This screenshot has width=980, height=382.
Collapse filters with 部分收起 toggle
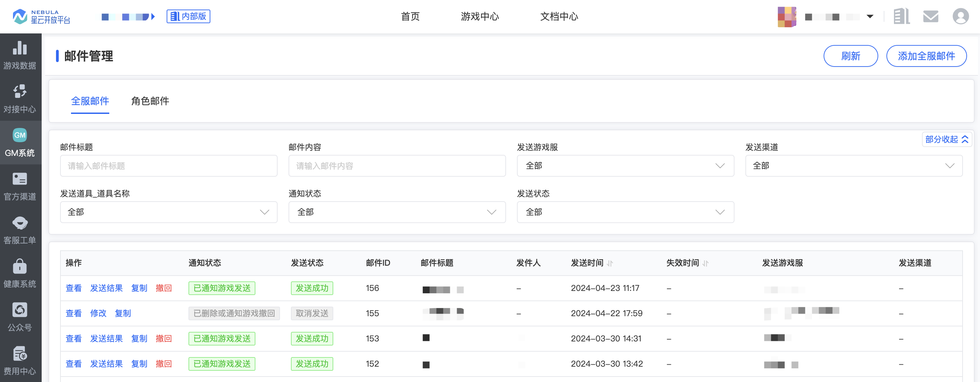(x=947, y=139)
